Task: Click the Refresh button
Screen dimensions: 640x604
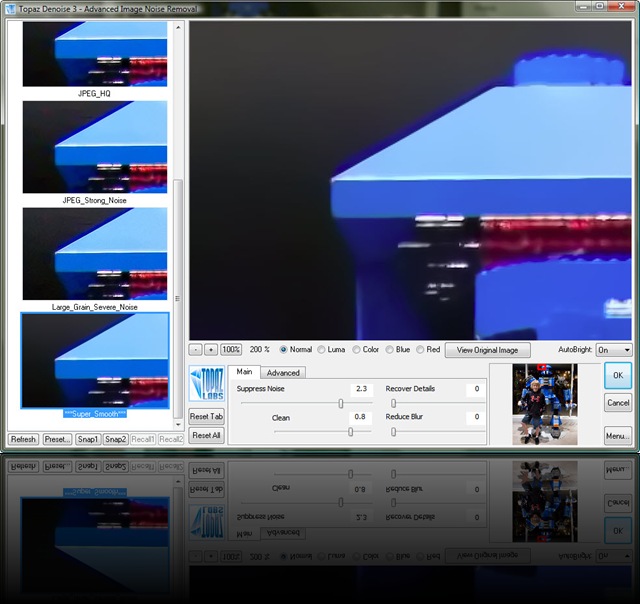Action: [x=23, y=440]
